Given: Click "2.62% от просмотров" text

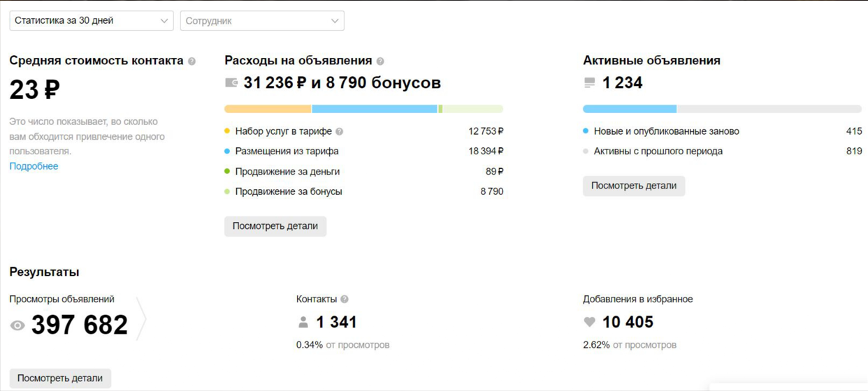Looking at the screenshot, I should tap(630, 345).
